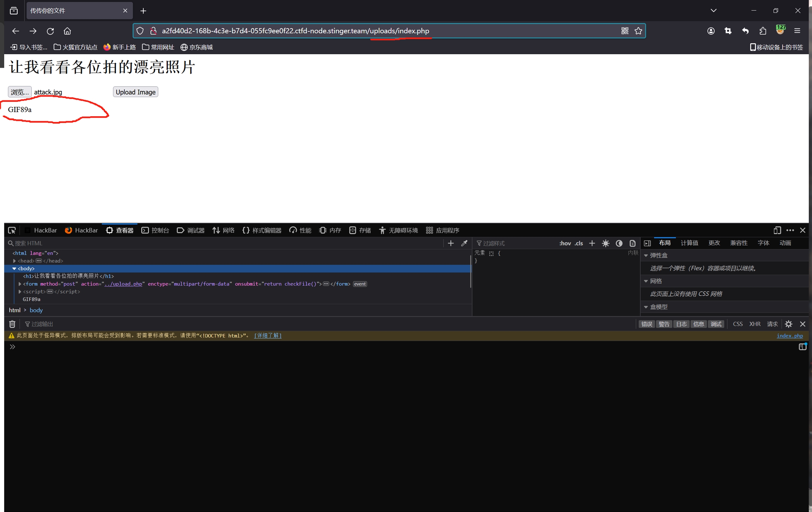Toggle light color scheme simulation sun icon
The height and width of the screenshot is (512, 812).
(605, 243)
